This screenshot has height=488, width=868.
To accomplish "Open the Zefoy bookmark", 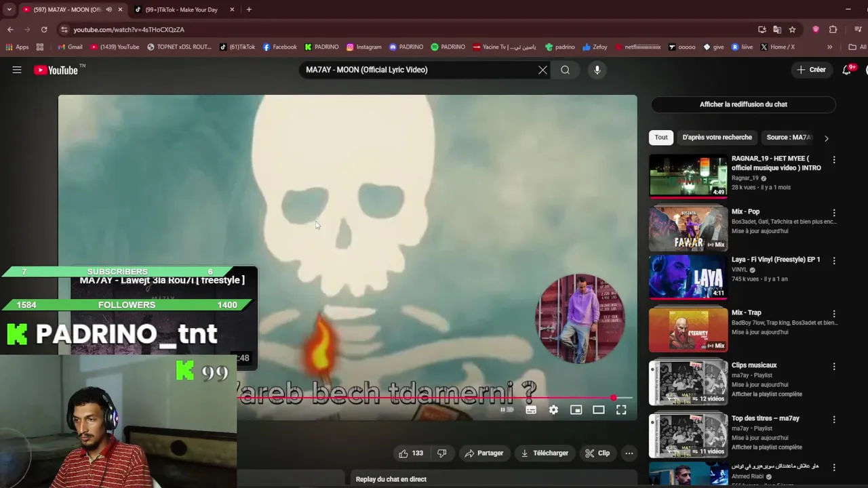I will click(x=595, y=47).
